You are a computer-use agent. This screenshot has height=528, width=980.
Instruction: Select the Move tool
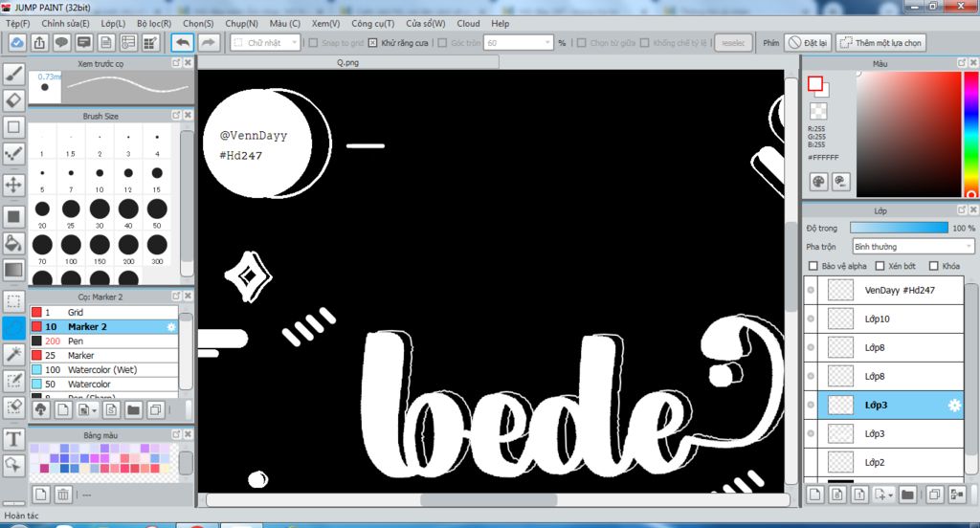tap(13, 185)
